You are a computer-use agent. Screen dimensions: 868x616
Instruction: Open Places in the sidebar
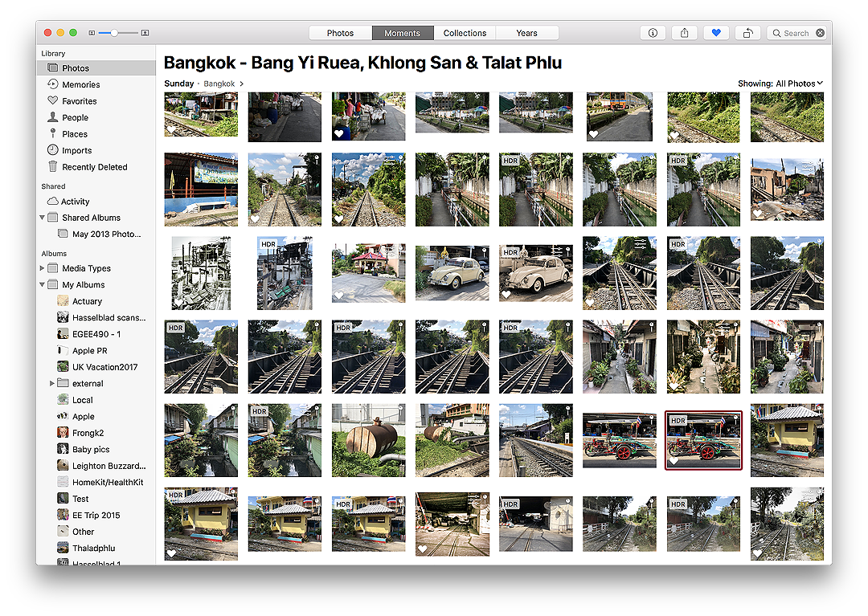pyautogui.click(x=96, y=134)
